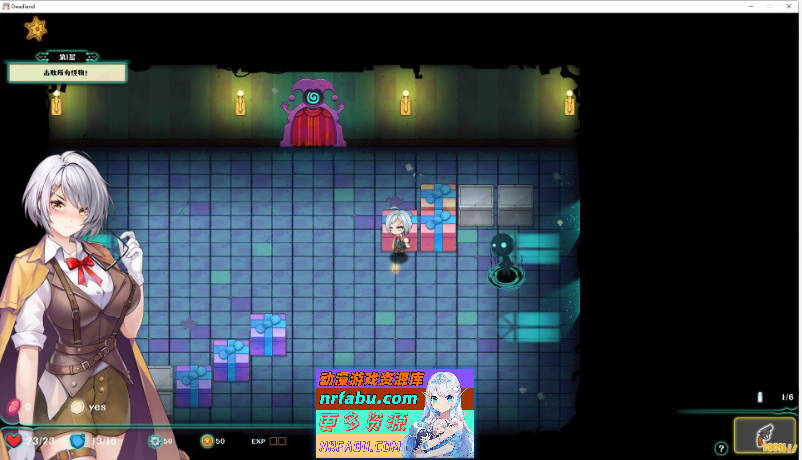Viewport: 802px width, 460px height.
Task: Click the gray stone block
Action: [478, 204]
